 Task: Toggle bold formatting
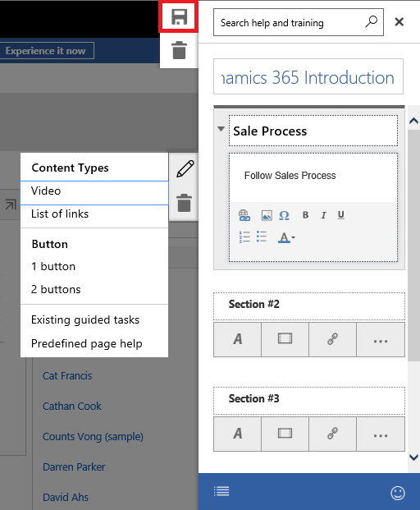pos(305,215)
